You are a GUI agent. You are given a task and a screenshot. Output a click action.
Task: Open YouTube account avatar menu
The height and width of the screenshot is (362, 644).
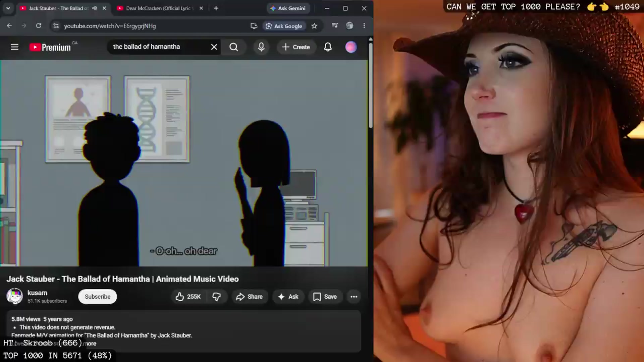pyautogui.click(x=351, y=47)
